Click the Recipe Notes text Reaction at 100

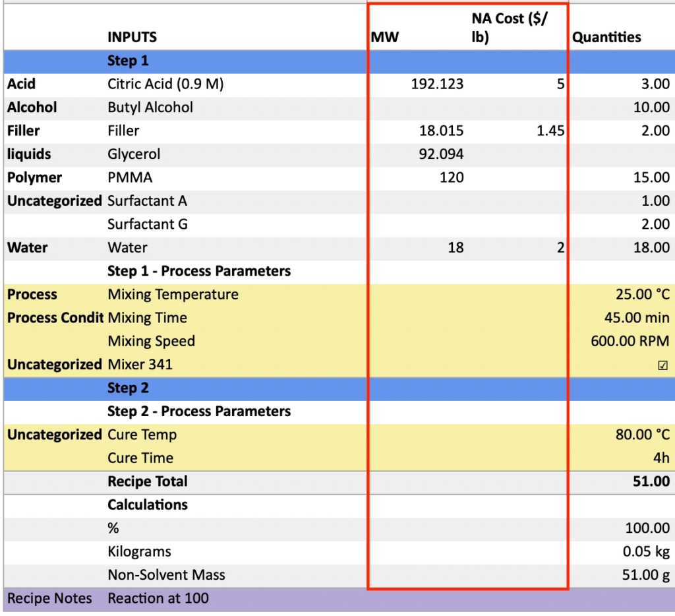pos(158,599)
